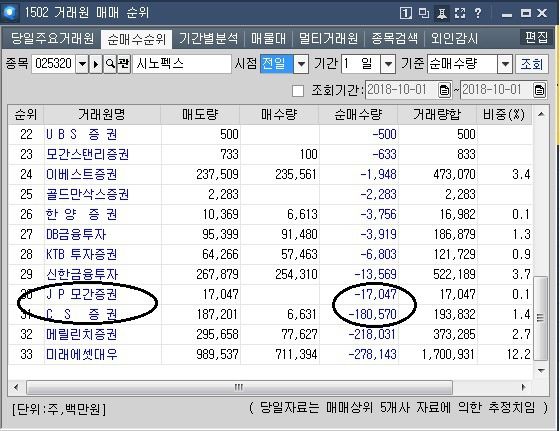Toggle the pin window icon

(x=442, y=14)
